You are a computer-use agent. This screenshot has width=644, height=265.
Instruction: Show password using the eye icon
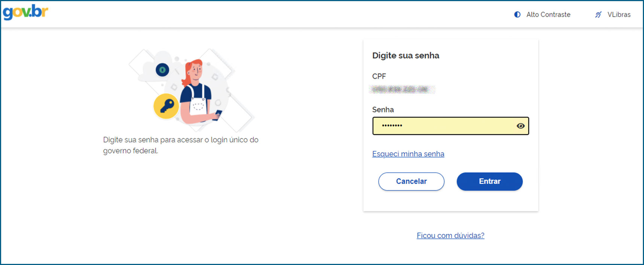[x=520, y=126]
